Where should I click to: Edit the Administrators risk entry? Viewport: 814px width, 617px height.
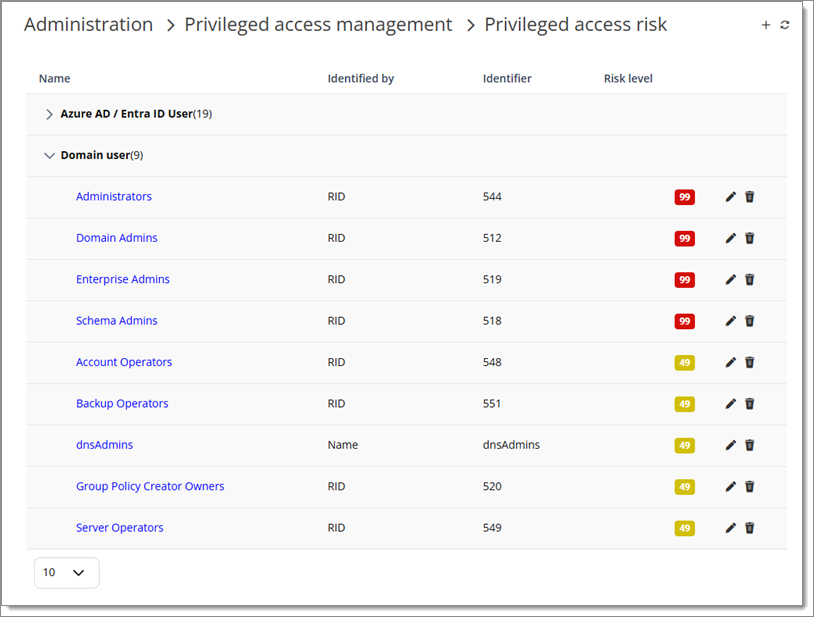pyautogui.click(x=730, y=197)
